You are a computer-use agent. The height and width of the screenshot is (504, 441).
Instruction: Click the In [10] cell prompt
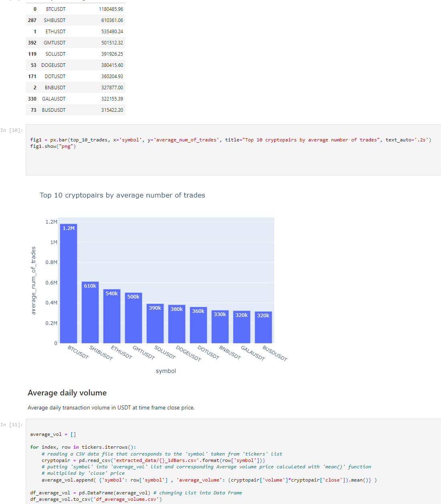(x=12, y=130)
